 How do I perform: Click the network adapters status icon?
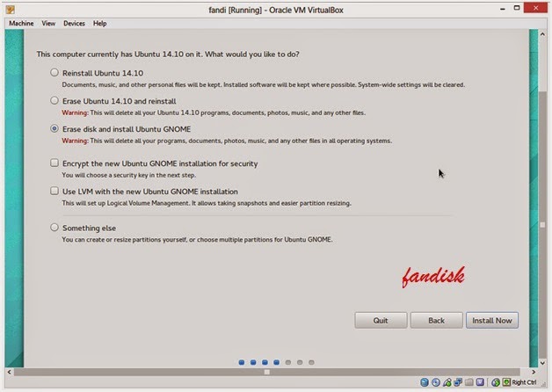[x=458, y=382]
